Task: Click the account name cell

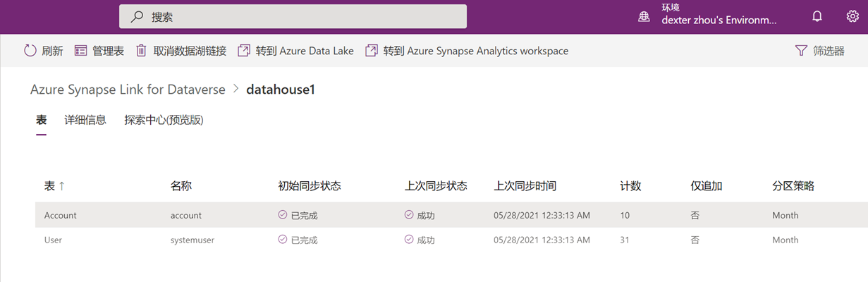Action: pos(186,215)
